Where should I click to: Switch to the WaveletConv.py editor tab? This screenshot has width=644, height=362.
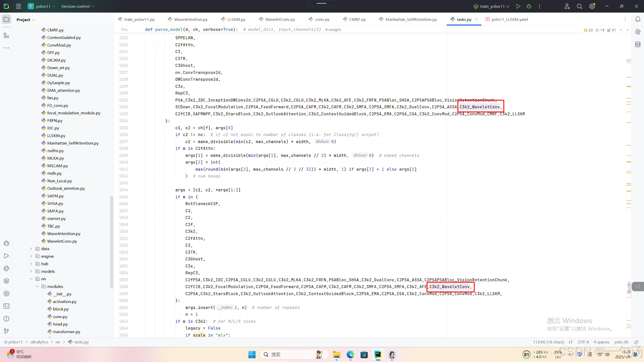coord(280,19)
